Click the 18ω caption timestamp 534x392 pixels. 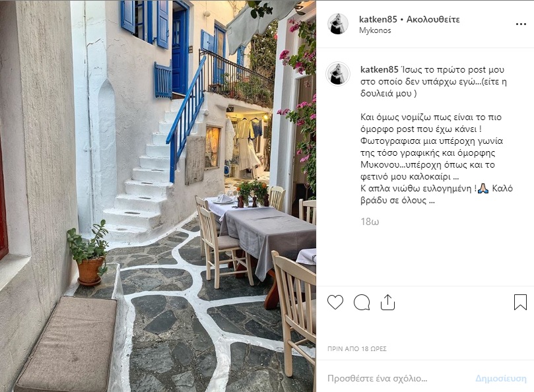pyautogui.click(x=370, y=222)
